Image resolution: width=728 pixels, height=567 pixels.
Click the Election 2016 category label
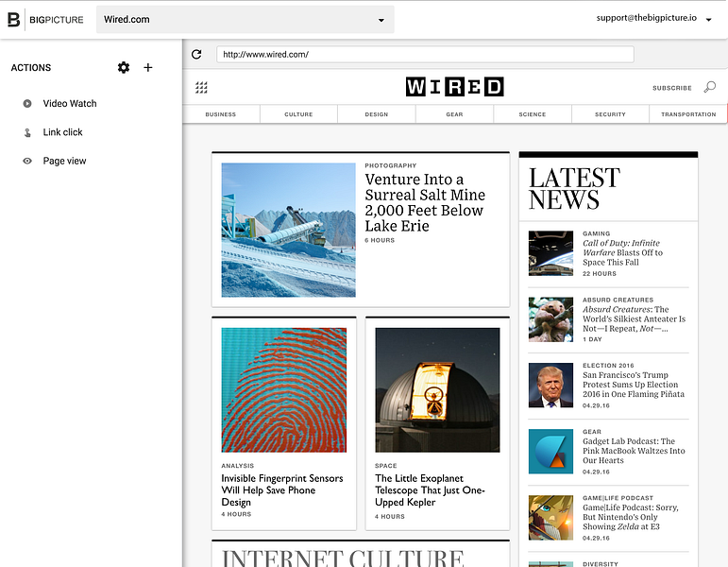point(608,366)
